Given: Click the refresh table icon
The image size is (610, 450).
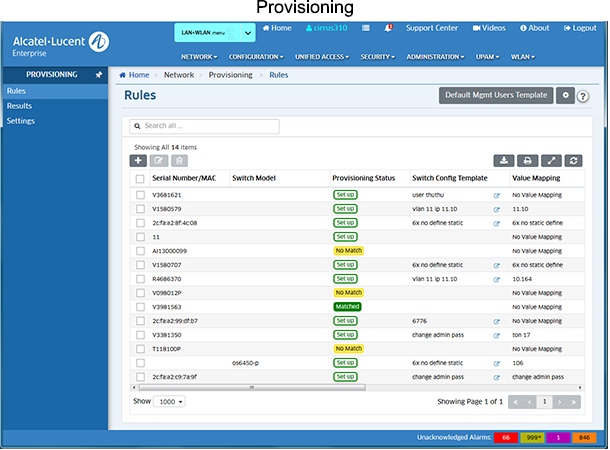Looking at the screenshot, I should pyautogui.click(x=573, y=160).
